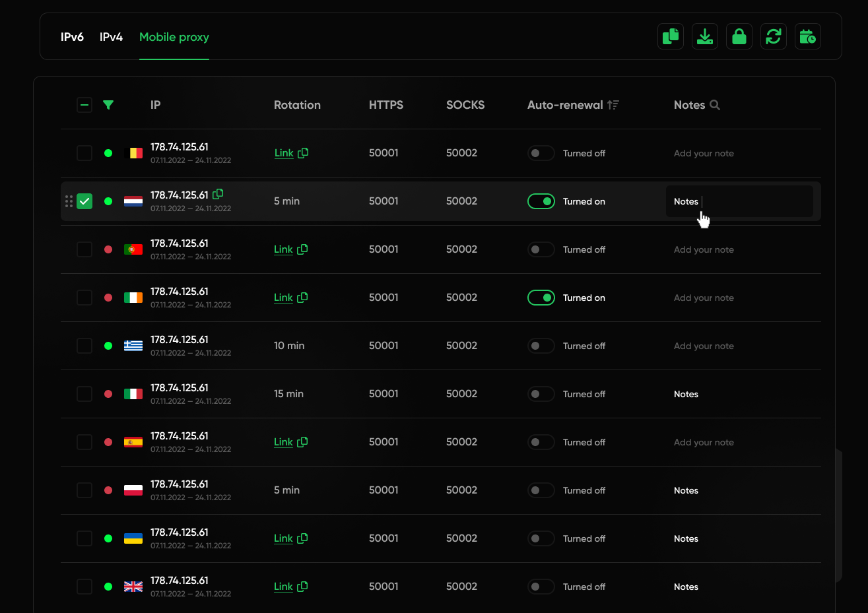Viewport: 868px width, 613px height.
Task: Enable auto-renewal for the Poland row
Action: pos(541,490)
